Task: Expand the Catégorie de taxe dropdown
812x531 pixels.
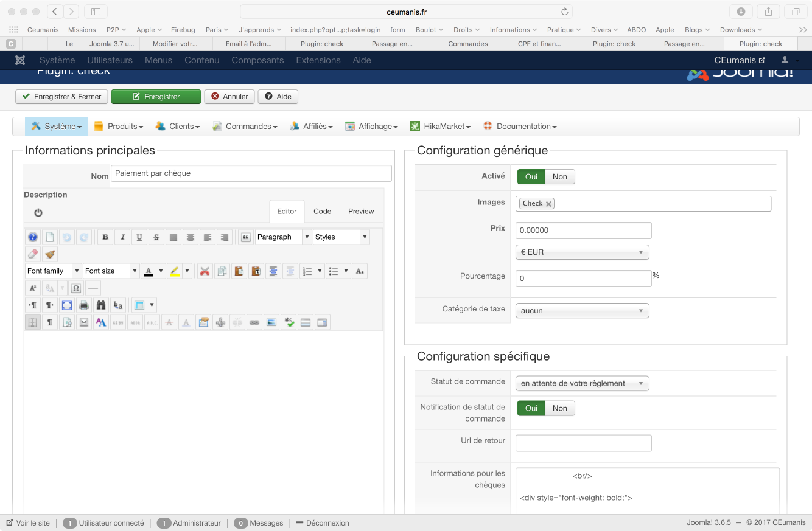Action: tap(582, 311)
